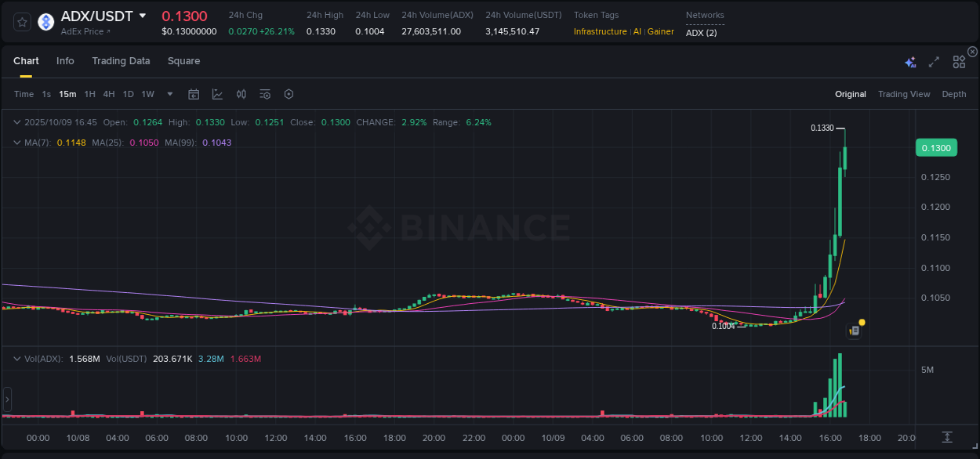Select the 1D timeframe interval
Screen dimensions: 980x459
click(128, 94)
